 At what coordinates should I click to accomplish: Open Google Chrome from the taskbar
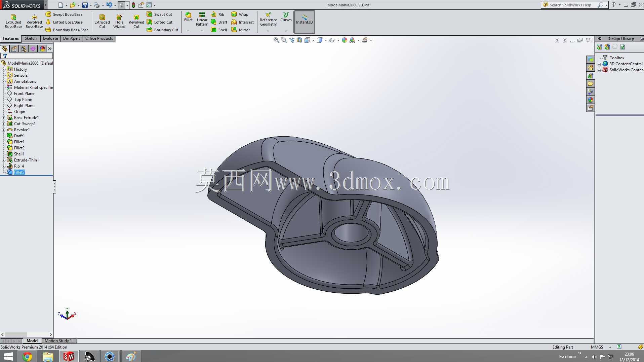click(x=27, y=356)
